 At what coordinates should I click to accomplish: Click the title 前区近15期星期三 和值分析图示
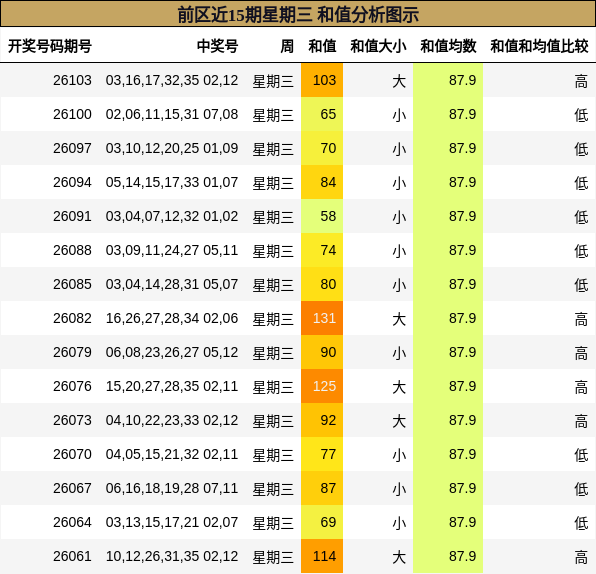click(x=298, y=14)
